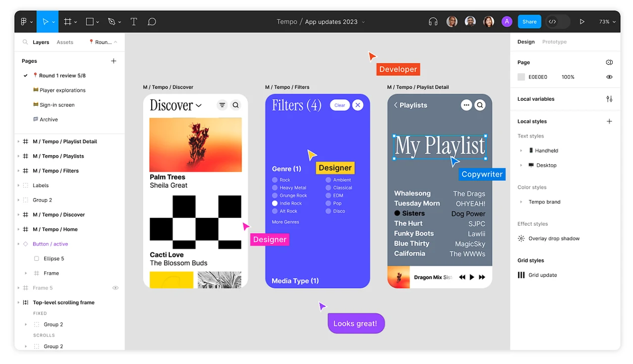The width and height of the screenshot is (633, 364).
Task: Expand M / Tempo / Playlist Detail layer
Action: (19, 141)
